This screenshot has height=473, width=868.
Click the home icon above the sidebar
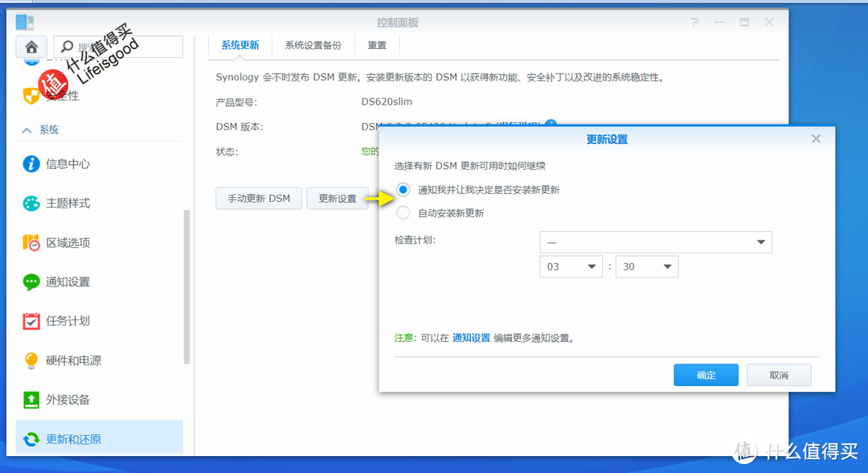[x=31, y=47]
